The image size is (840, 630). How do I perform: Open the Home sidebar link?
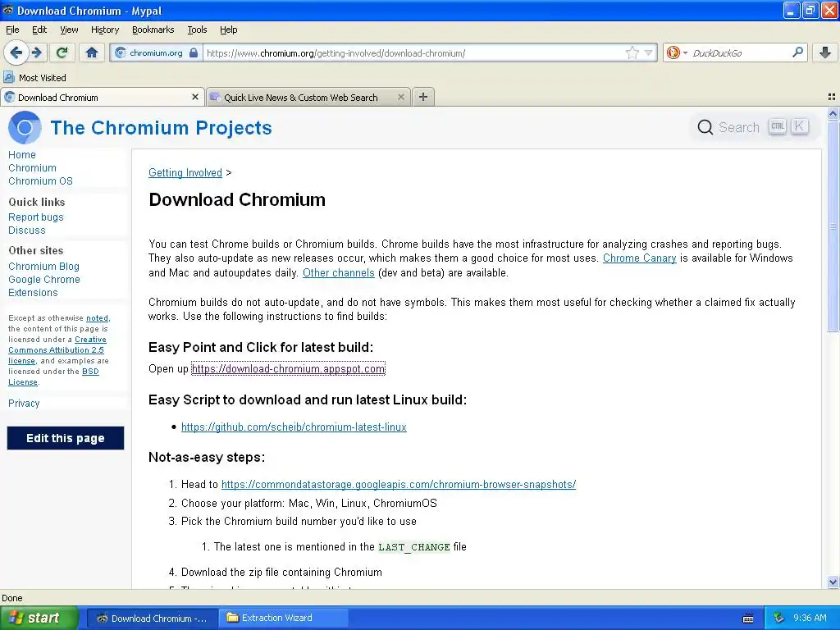pyautogui.click(x=22, y=155)
